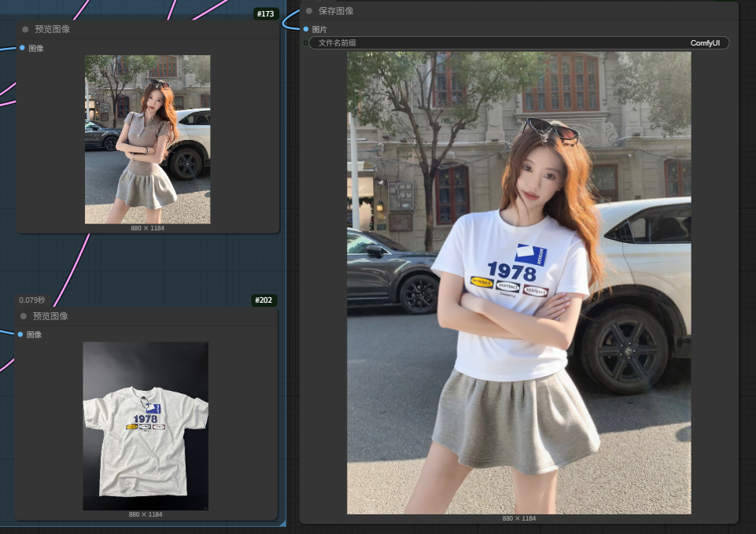Click the small port beside 文件名前缀 field
The height and width of the screenshot is (534, 756).
coord(306,42)
